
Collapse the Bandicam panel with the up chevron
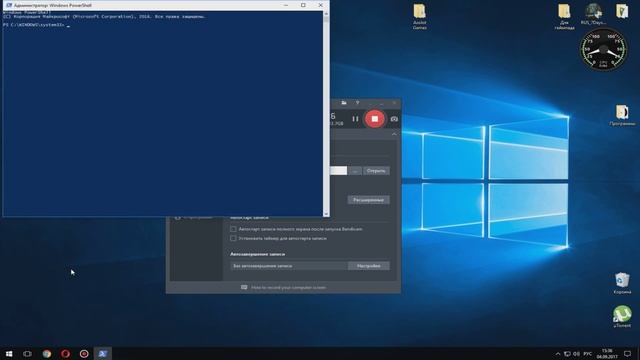point(394,134)
